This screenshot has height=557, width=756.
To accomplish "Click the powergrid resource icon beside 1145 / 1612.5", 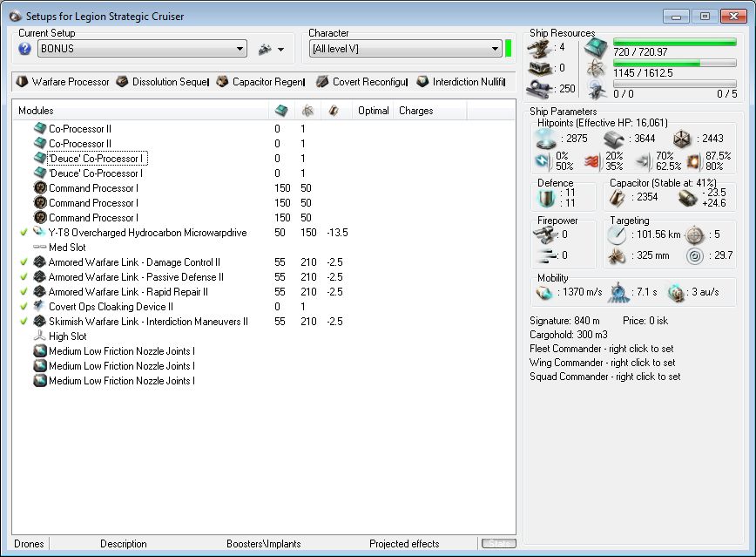I will pos(597,69).
